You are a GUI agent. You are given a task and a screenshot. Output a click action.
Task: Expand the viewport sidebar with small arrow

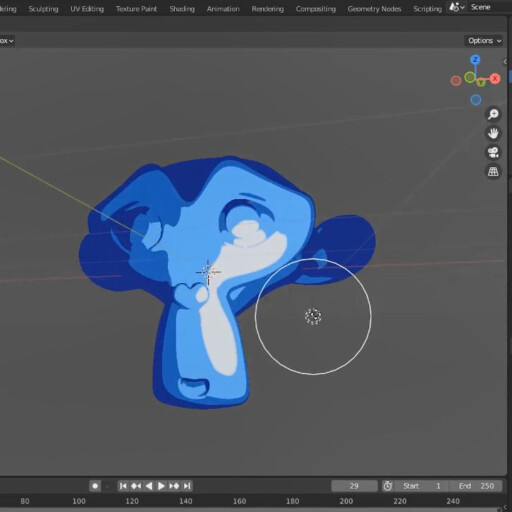click(505, 62)
